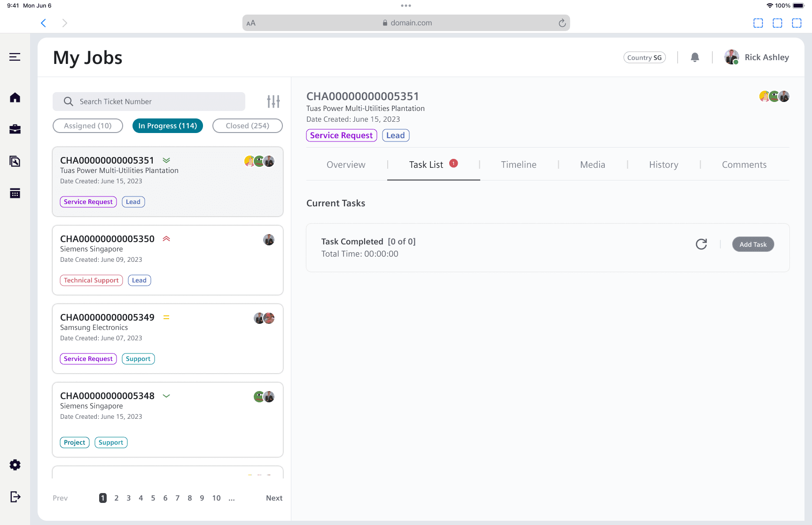The width and height of the screenshot is (812, 525).
Task: Open the settings gear in sidebar
Action: tap(15, 465)
